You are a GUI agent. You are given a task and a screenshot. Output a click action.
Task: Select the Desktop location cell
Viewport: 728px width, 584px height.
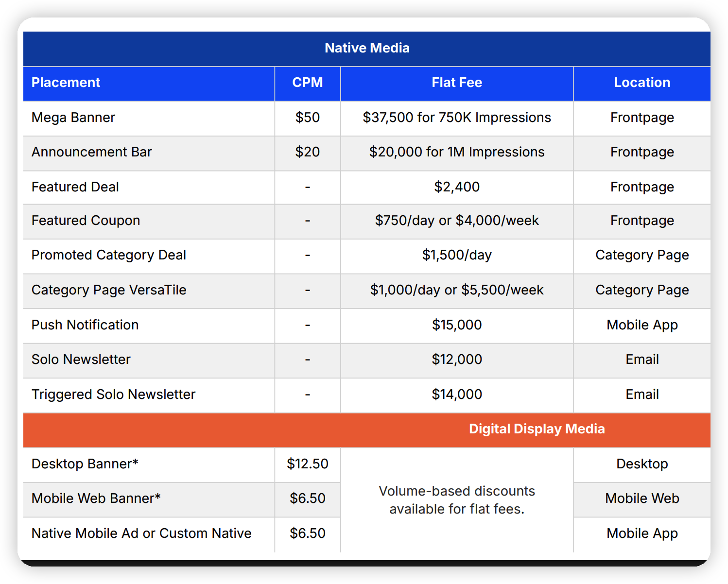coord(642,464)
